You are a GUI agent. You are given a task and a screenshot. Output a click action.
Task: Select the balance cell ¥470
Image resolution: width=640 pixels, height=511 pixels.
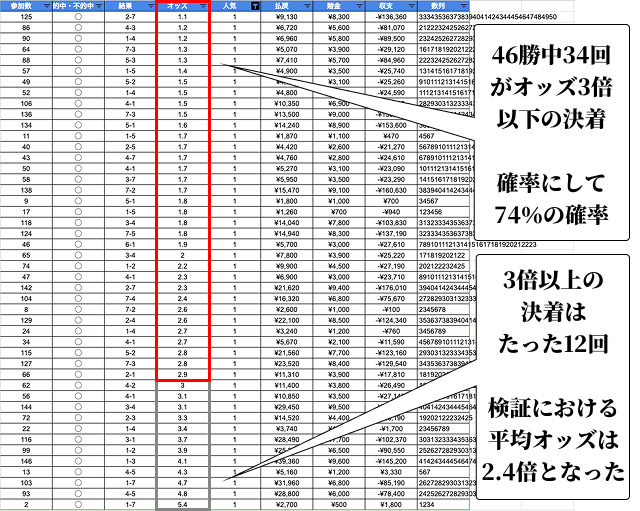tap(391, 136)
